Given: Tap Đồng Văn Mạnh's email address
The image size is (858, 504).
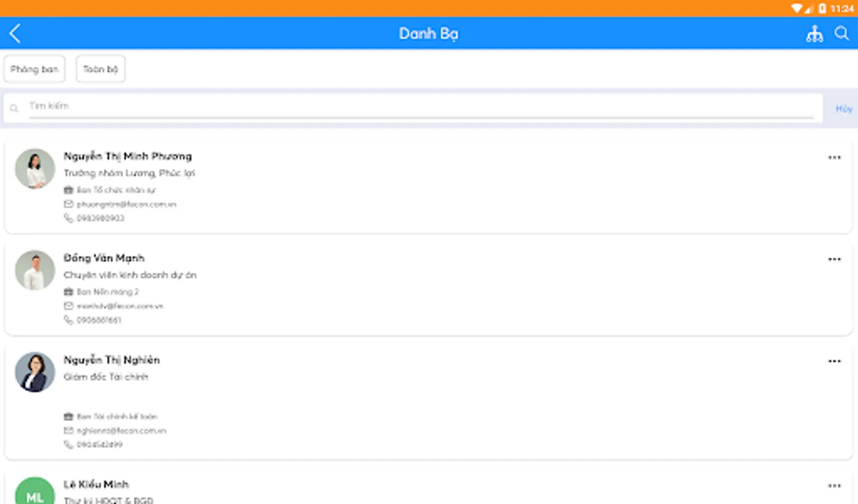Looking at the screenshot, I should click(x=120, y=306).
